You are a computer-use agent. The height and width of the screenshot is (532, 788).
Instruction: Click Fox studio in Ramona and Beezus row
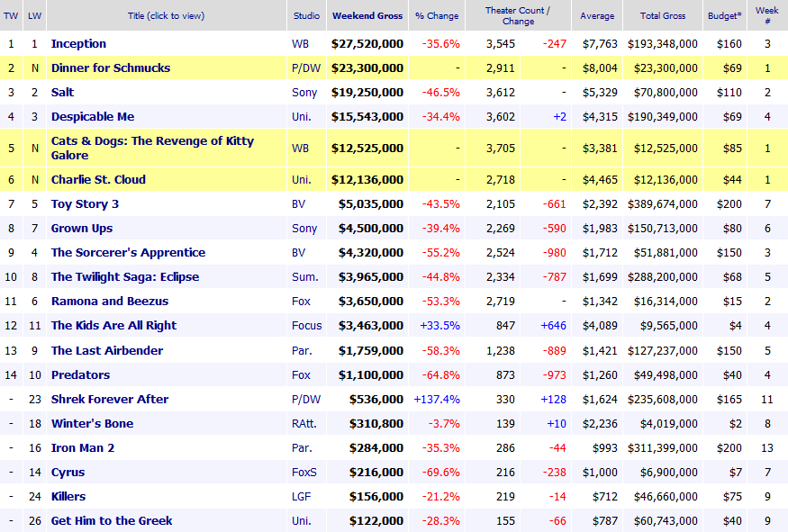coord(301,302)
